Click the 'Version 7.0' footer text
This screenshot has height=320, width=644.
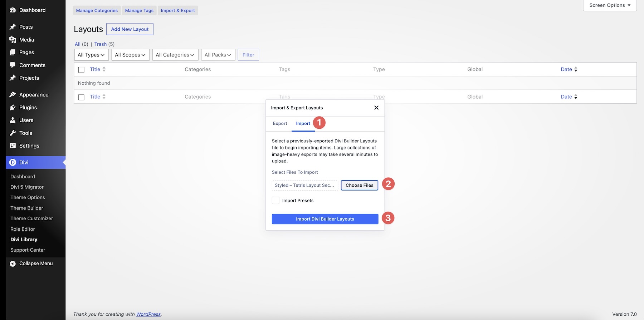624,314
